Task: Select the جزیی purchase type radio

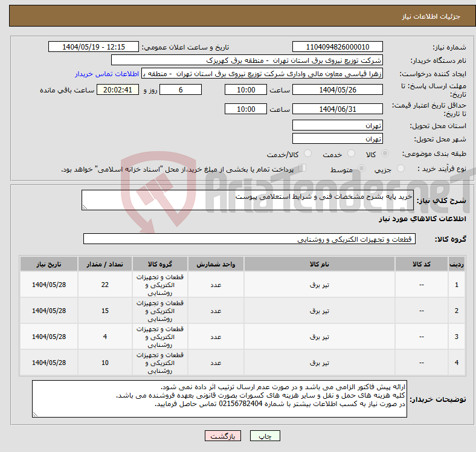Action: coord(400,168)
